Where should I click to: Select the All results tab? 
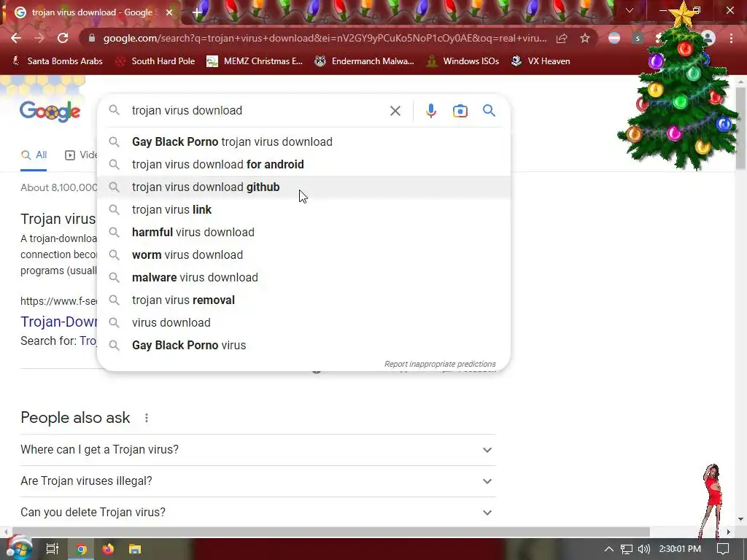34,155
